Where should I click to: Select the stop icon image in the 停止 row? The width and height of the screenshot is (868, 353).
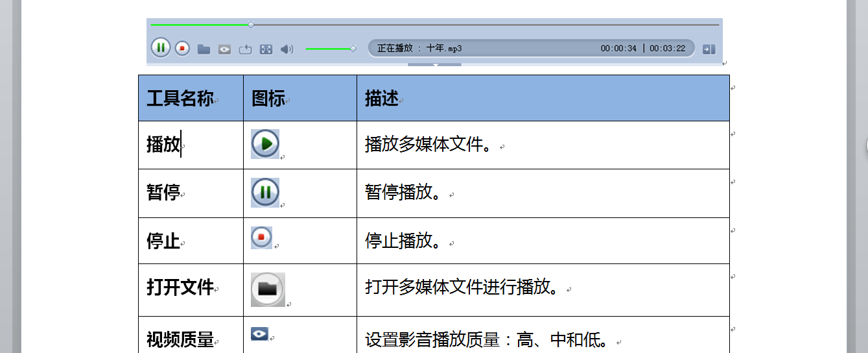261,237
